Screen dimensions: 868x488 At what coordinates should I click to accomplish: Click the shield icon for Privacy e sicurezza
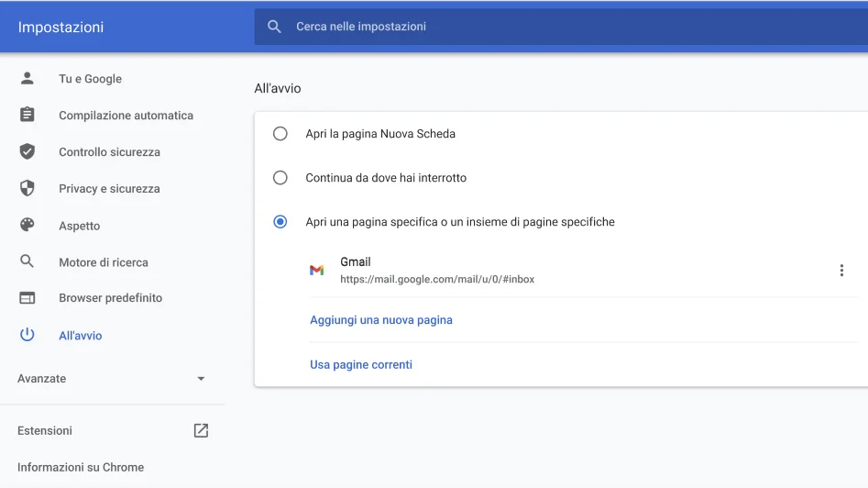tap(27, 189)
